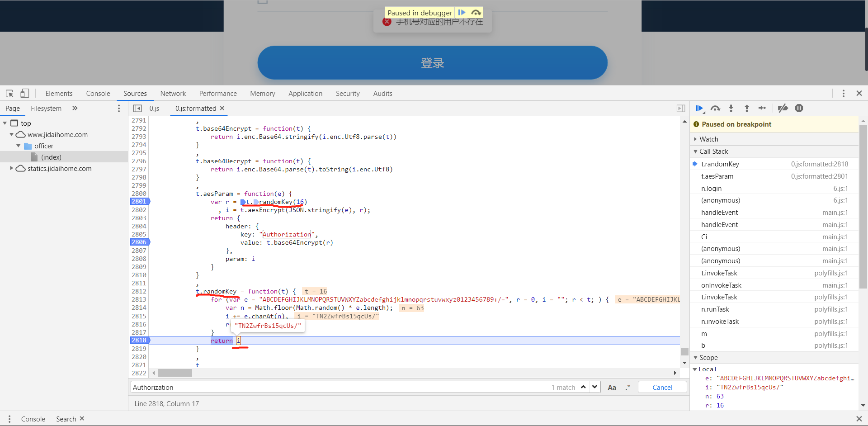Collapse the top frame tree node

point(5,123)
